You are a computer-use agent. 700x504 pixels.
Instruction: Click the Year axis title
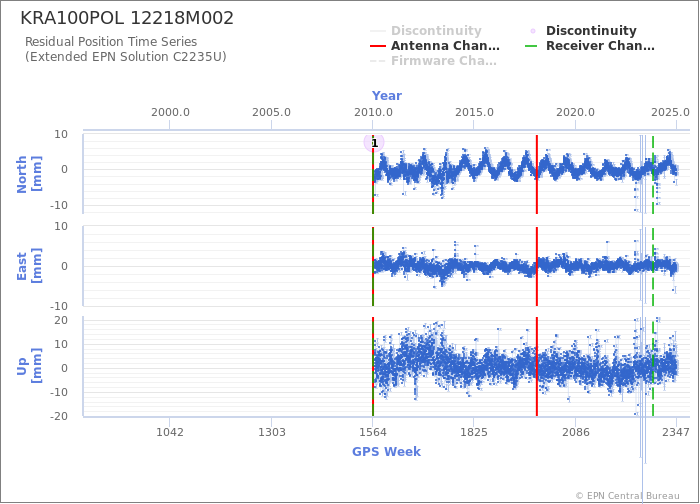(x=387, y=96)
